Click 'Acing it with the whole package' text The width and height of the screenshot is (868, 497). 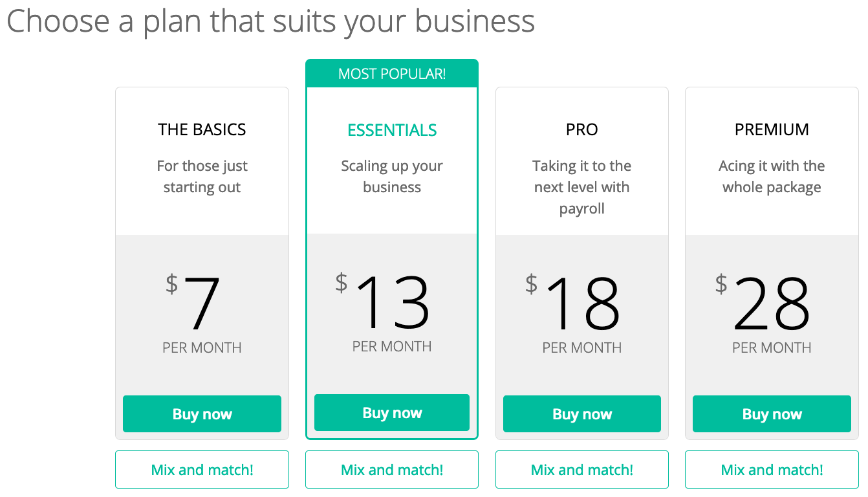[x=772, y=177]
